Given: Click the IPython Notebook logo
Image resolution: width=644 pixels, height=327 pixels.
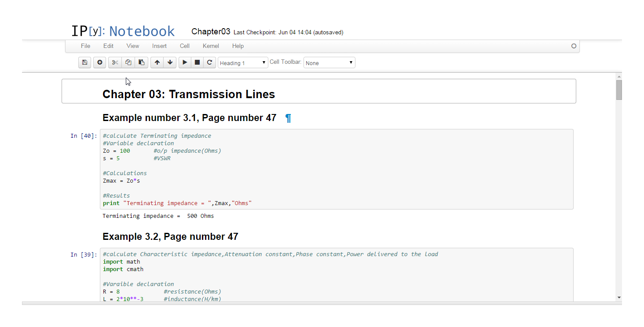Looking at the screenshot, I should (x=123, y=31).
